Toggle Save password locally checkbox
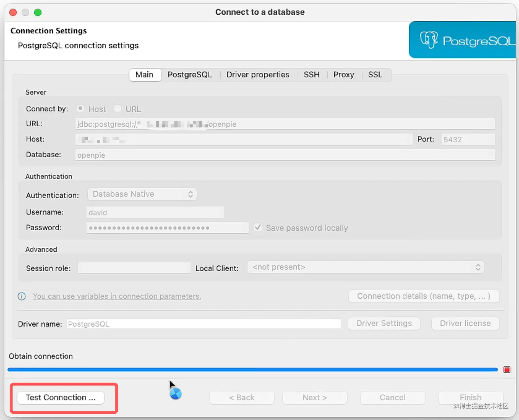This screenshot has width=519, height=420. click(x=258, y=227)
